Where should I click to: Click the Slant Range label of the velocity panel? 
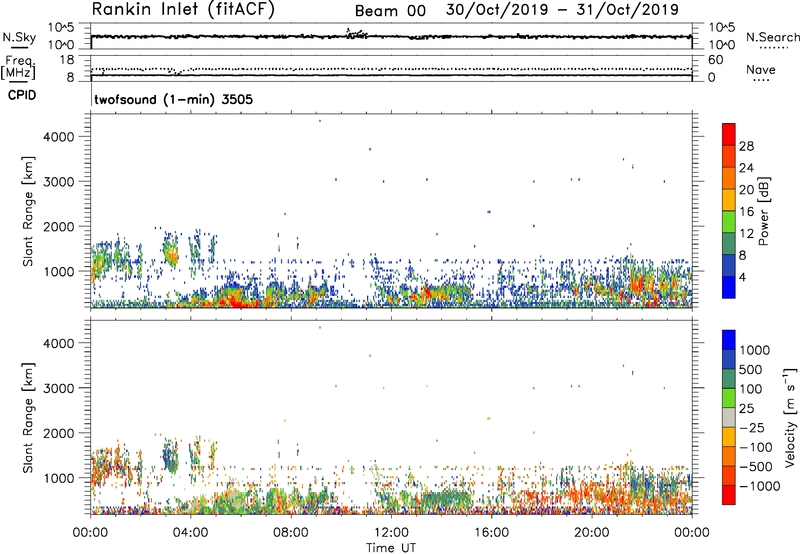click(28, 417)
